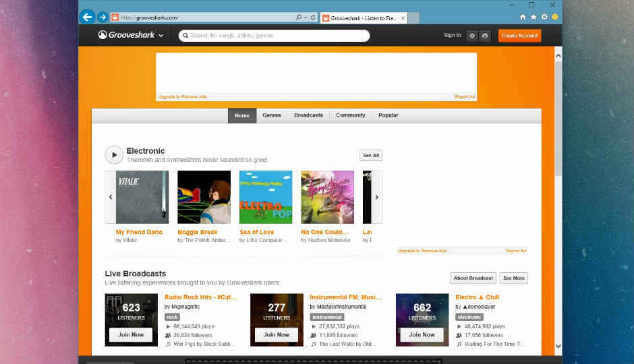This screenshot has width=634, height=364.
Task: Click sidebar Report Ad link
Action: 516,251
